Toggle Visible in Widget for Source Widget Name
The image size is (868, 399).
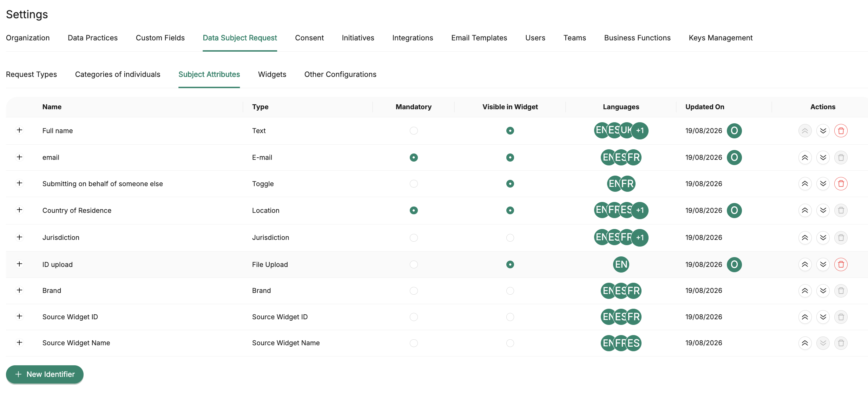click(510, 343)
